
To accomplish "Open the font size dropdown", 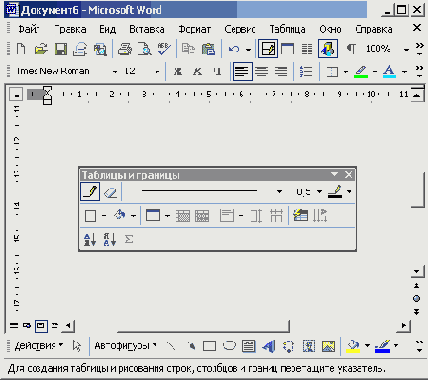I will [157, 71].
